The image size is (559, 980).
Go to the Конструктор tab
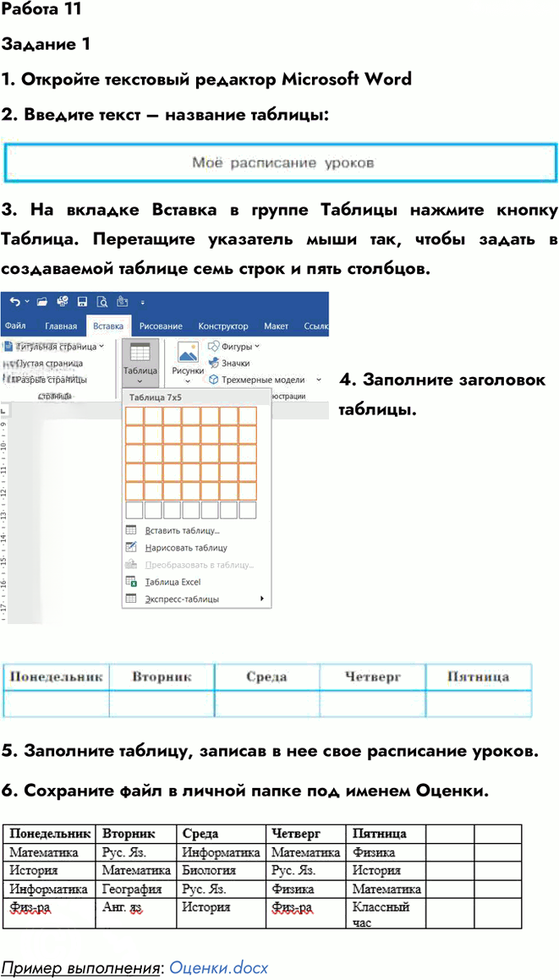(x=223, y=326)
